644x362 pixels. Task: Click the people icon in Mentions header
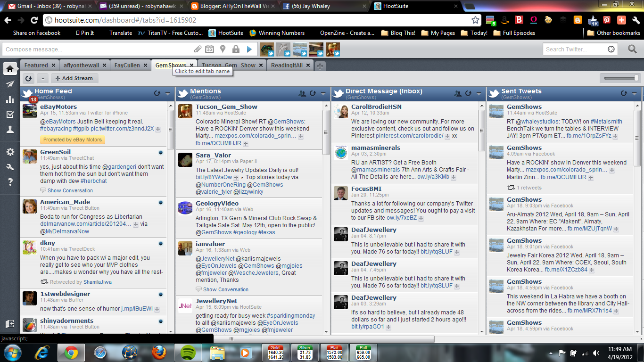click(303, 93)
